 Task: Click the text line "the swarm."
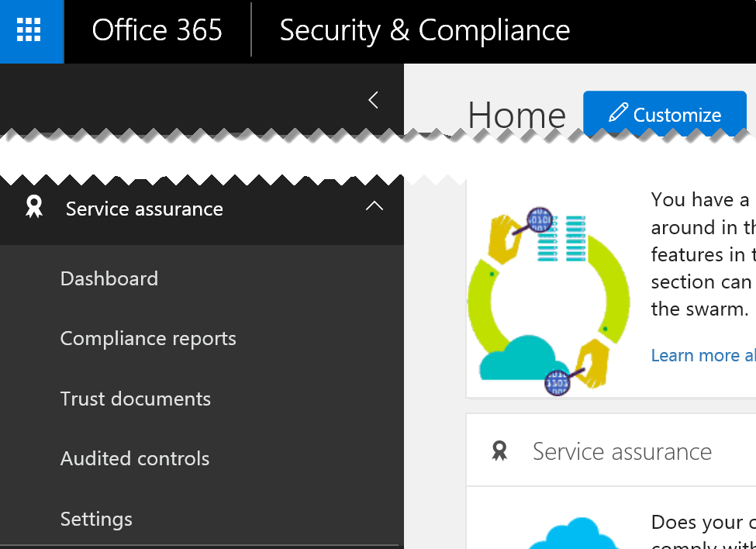(x=699, y=309)
